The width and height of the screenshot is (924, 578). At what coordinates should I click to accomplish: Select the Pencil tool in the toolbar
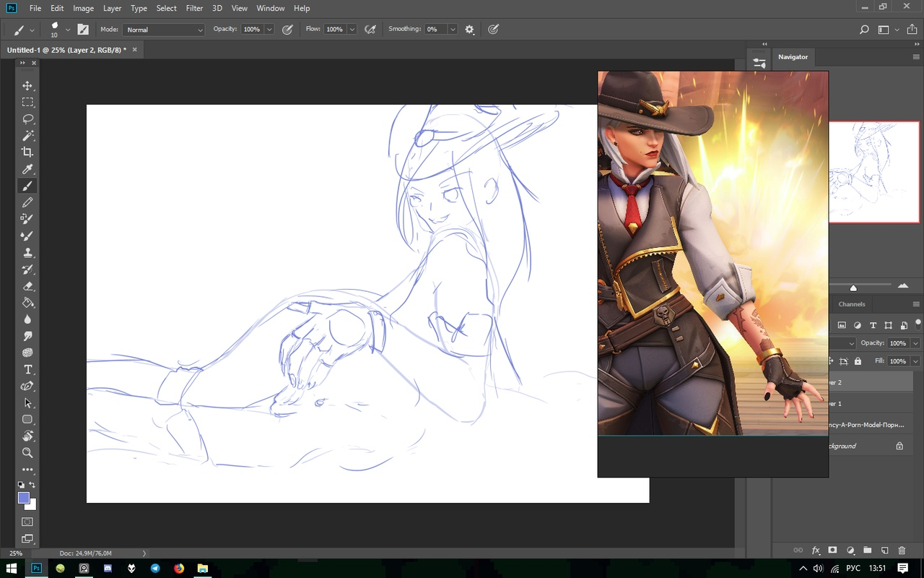pos(27,202)
